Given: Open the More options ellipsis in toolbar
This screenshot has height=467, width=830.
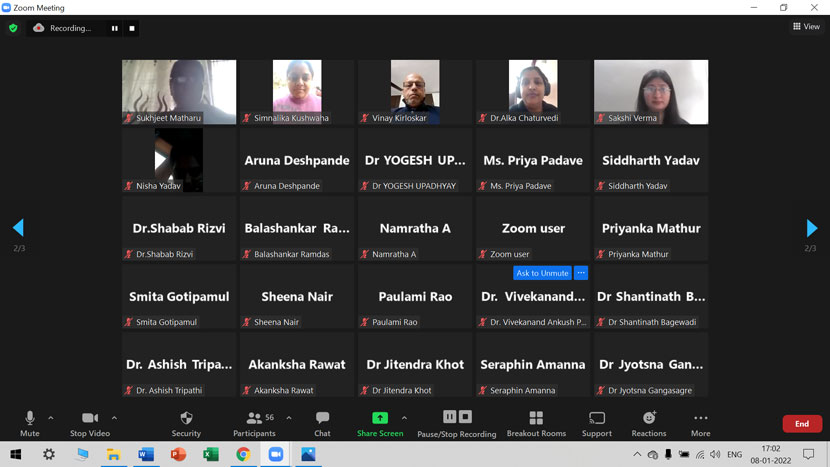Looking at the screenshot, I should [x=700, y=418].
